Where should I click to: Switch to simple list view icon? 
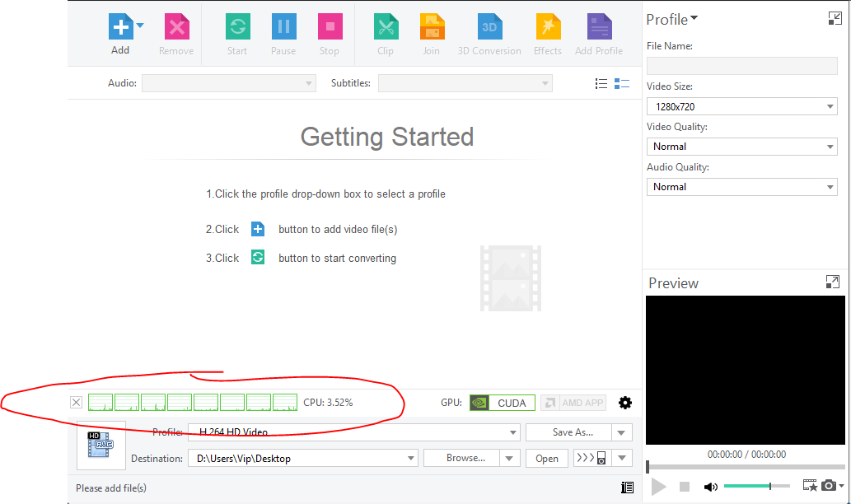tap(601, 83)
